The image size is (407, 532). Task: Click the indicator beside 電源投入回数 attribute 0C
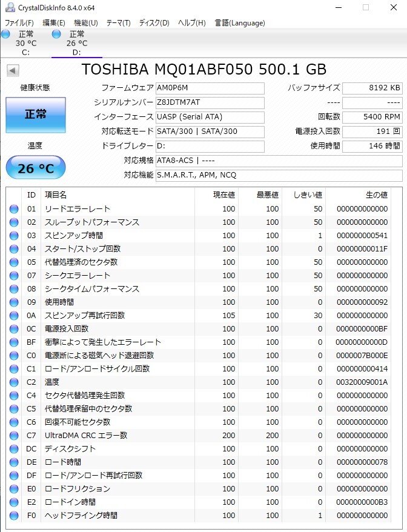point(13,328)
